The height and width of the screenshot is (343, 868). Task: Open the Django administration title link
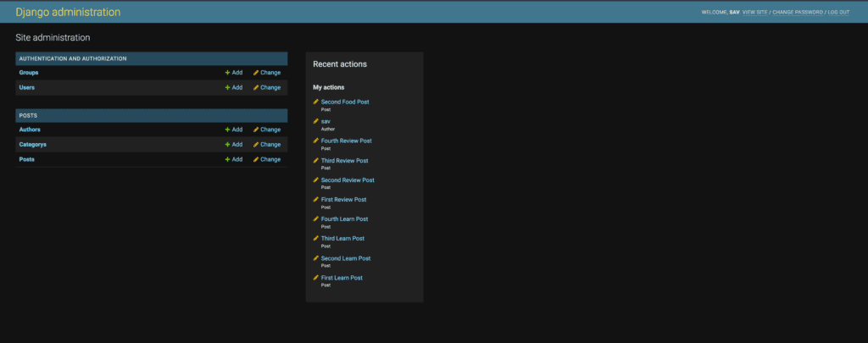coord(68,13)
